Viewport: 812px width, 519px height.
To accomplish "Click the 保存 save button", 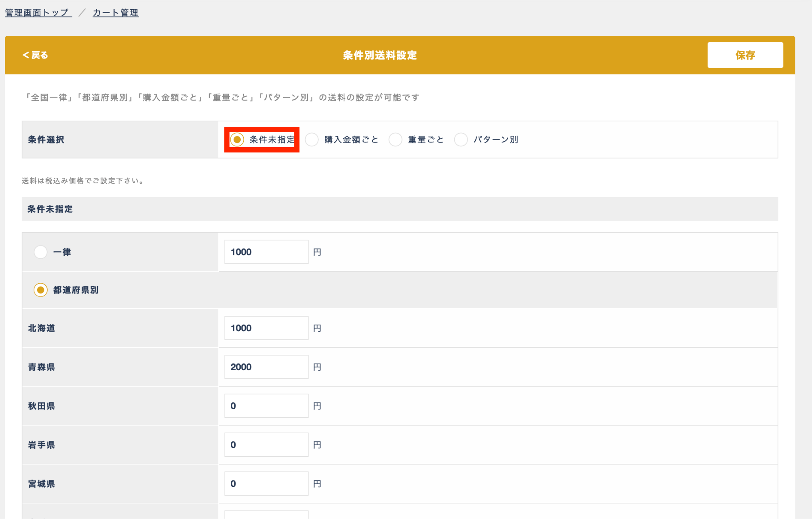I will [x=745, y=55].
